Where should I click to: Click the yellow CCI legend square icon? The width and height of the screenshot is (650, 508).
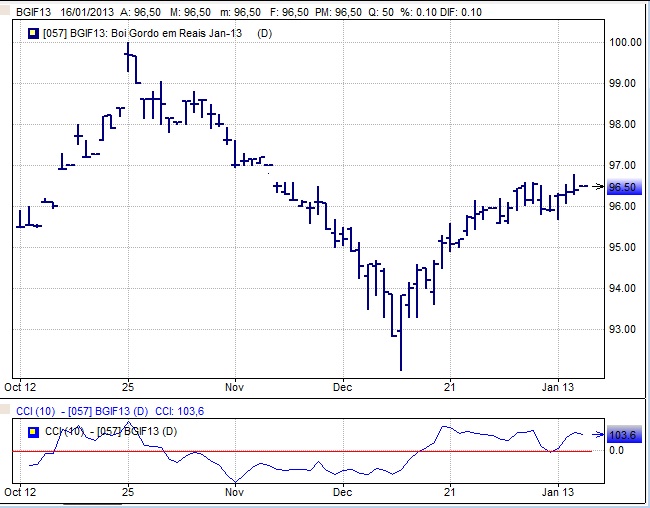pyautogui.click(x=32, y=431)
